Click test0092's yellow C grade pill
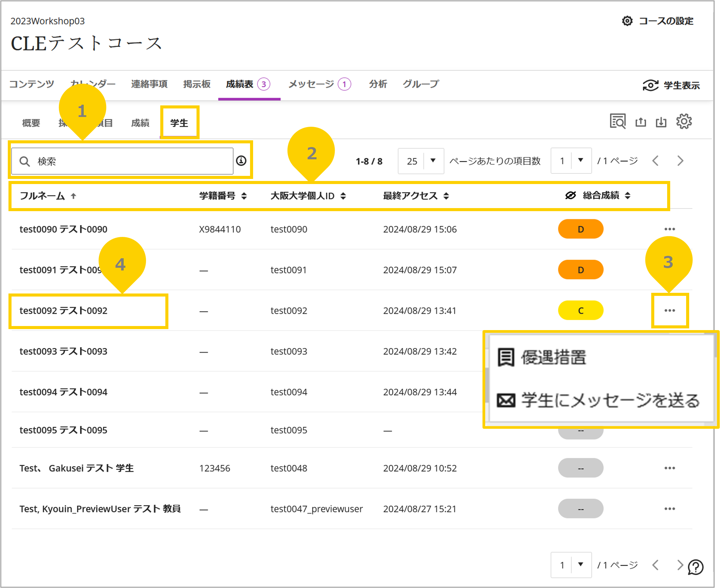 (x=580, y=310)
